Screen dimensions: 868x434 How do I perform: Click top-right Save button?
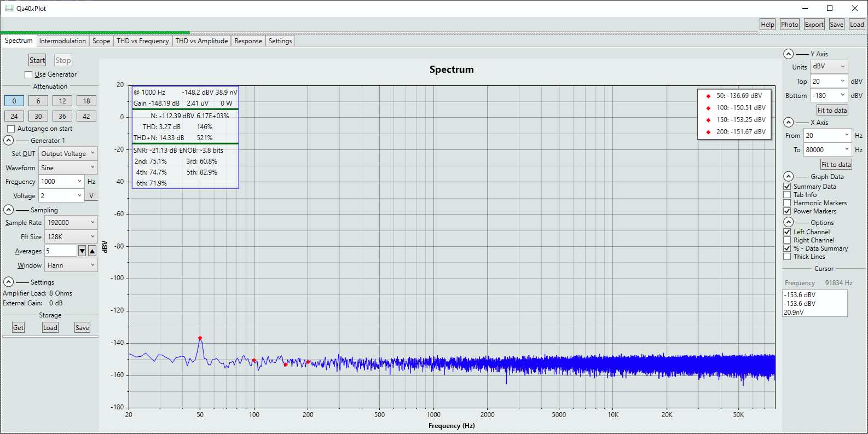tap(836, 25)
